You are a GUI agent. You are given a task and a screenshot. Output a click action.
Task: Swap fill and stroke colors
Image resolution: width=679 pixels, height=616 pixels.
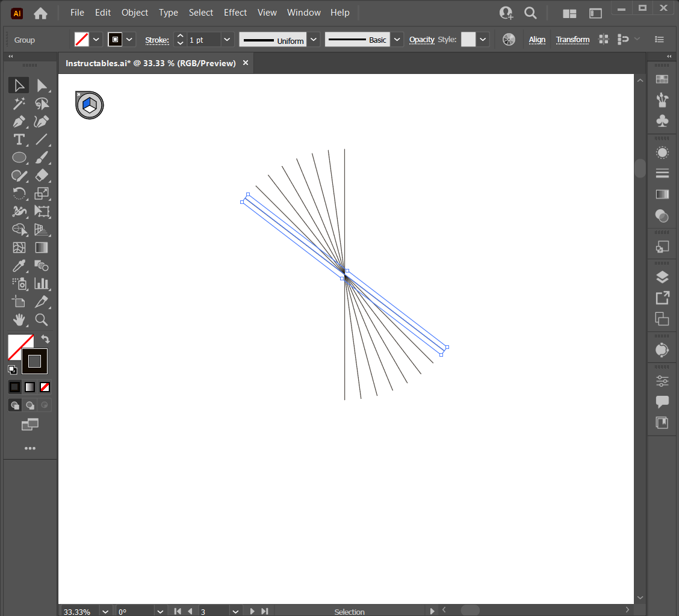coord(46,339)
